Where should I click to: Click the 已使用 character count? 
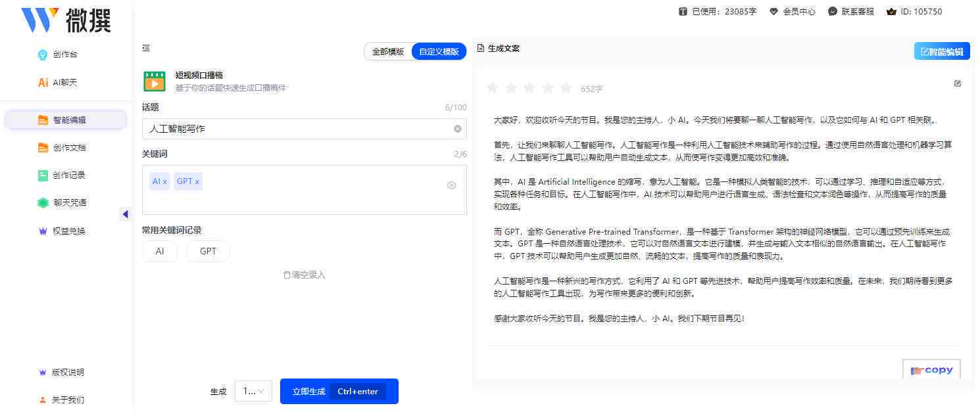718,11
